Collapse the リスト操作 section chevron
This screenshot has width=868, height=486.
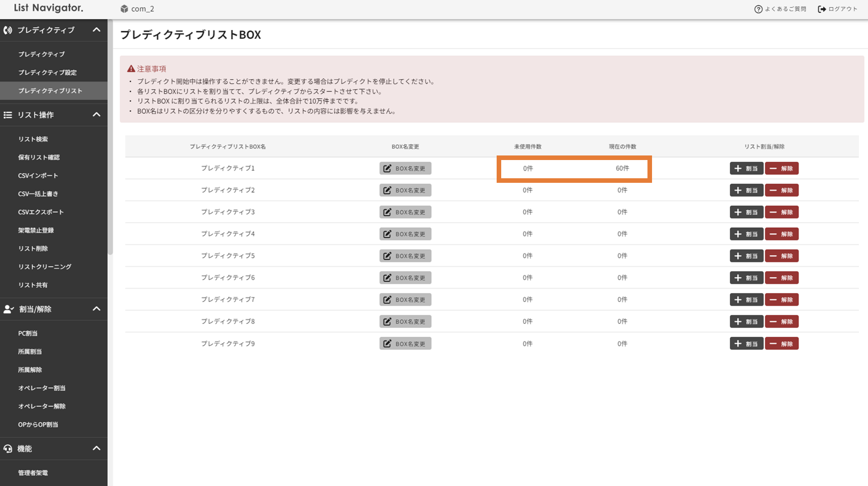pos(97,115)
